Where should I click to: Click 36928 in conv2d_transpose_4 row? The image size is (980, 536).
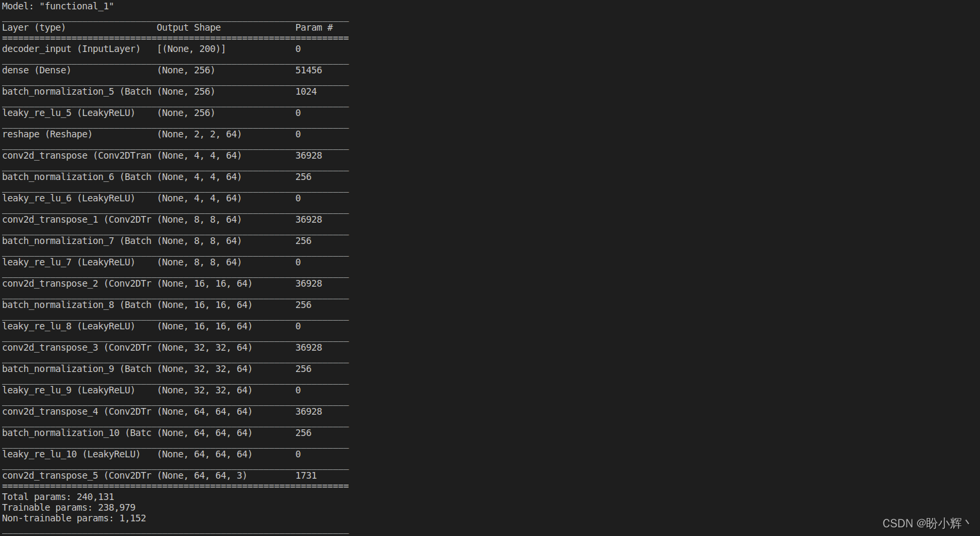point(309,412)
